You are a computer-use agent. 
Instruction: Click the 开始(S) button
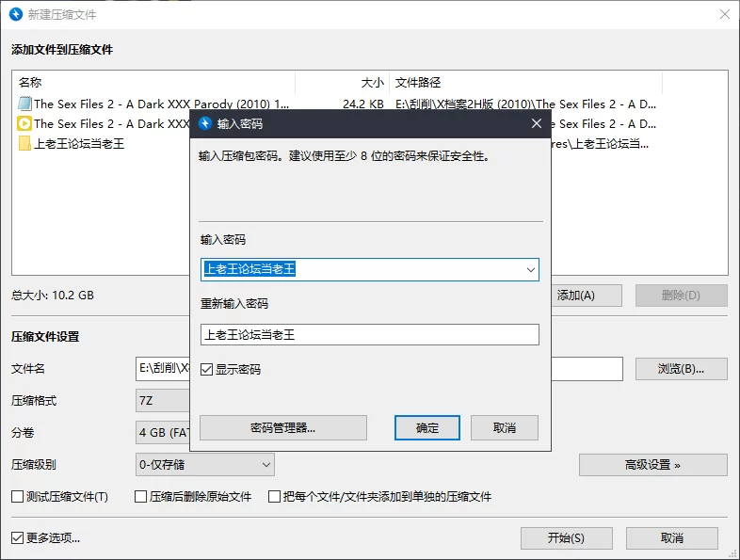(567, 537)
